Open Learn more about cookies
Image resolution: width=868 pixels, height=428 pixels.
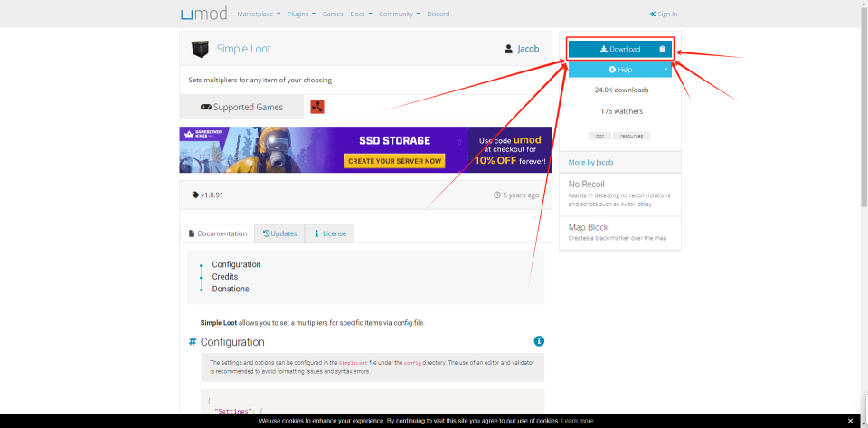578,421
